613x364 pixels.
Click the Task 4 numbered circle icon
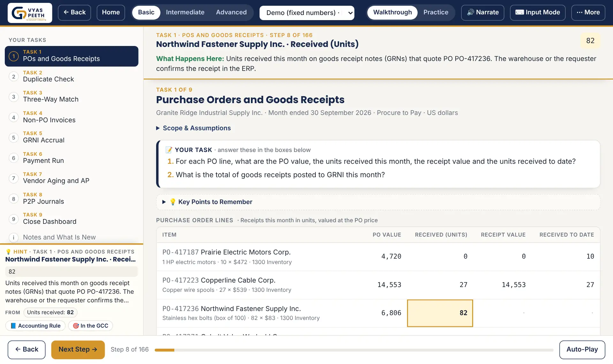coord(13,117)
